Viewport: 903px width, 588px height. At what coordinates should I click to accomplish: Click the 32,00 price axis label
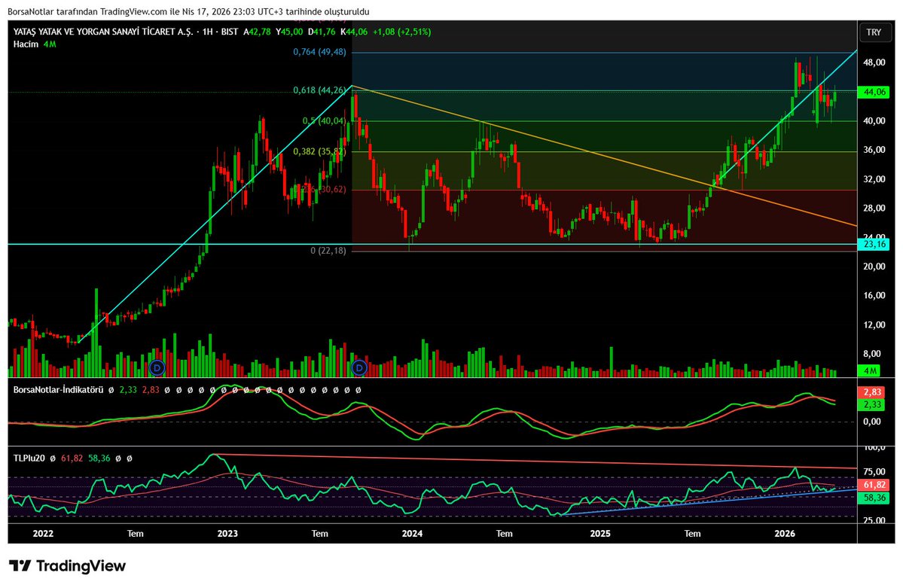click(874, 179)
